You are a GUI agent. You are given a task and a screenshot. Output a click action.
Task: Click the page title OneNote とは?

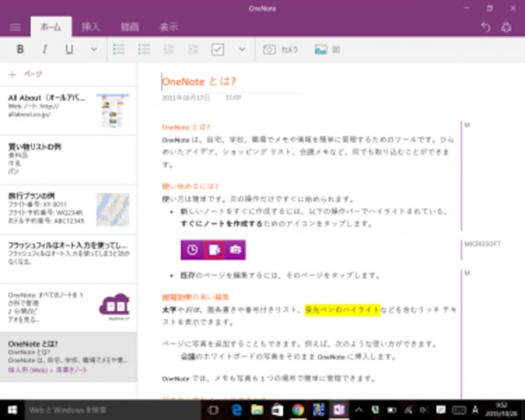coord(199,81)
